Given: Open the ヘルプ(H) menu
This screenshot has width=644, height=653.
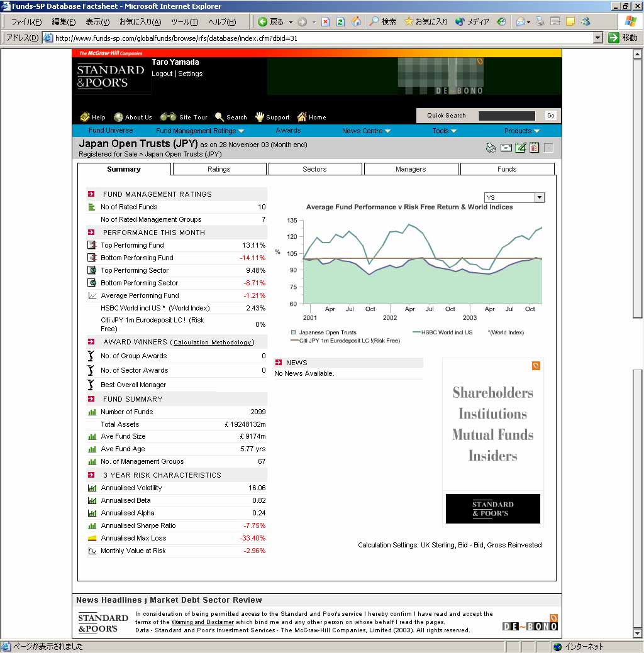Looking at the screenshot, I should point(222,22).
